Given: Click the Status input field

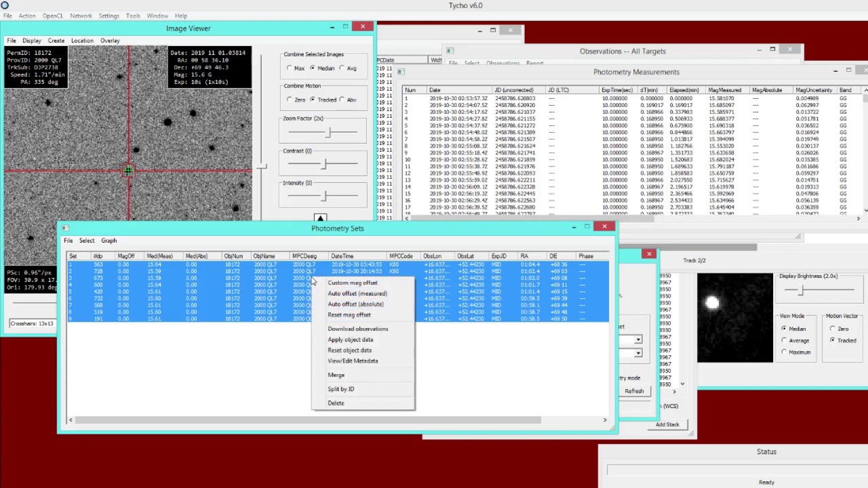Looking at the screenshot, I should pos(737,470).
